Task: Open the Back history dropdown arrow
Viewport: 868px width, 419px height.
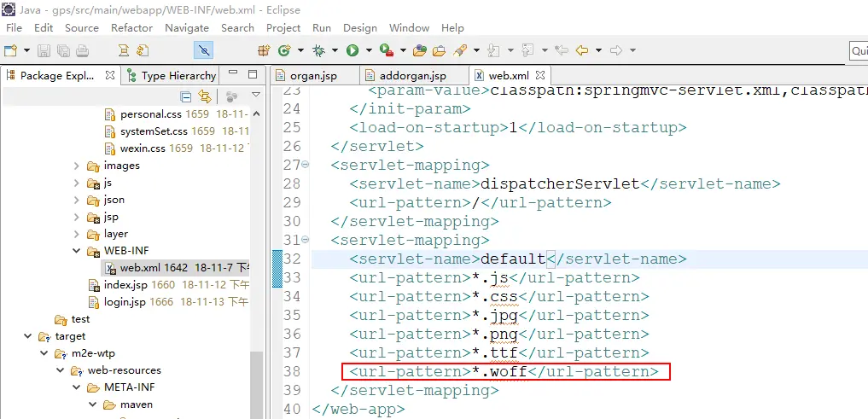Action: 598,51
